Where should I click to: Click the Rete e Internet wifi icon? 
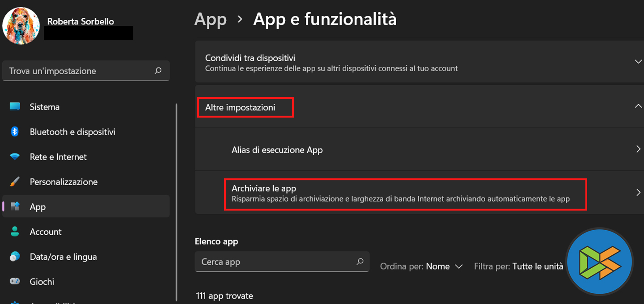point(15,157)
